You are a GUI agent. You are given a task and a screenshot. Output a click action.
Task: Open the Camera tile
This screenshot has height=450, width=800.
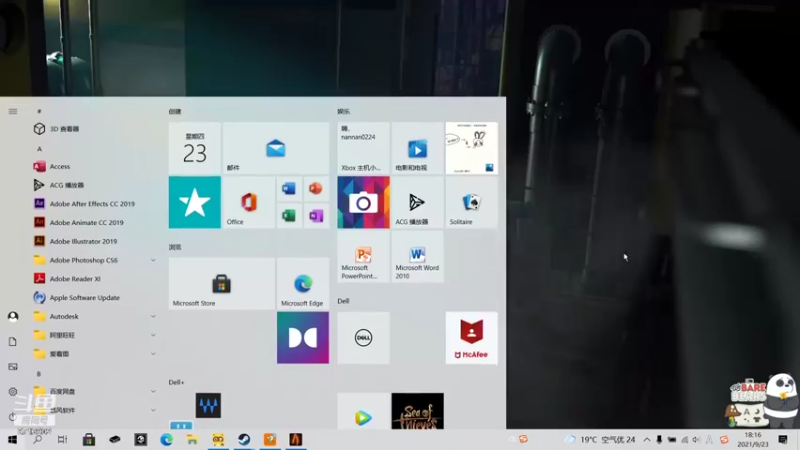click(363, 202)
